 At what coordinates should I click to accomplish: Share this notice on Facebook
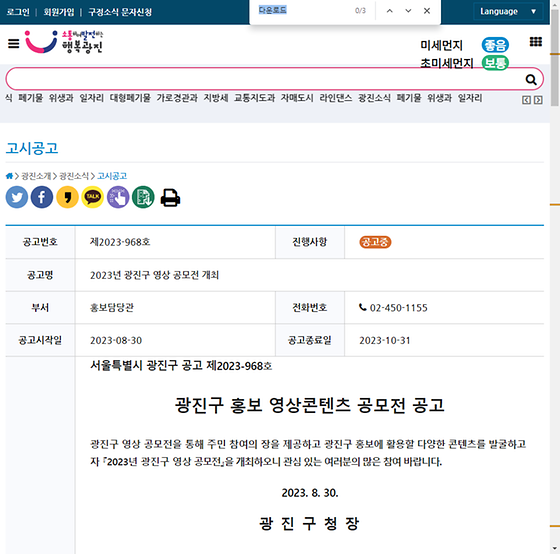click(x=42, y=197)
